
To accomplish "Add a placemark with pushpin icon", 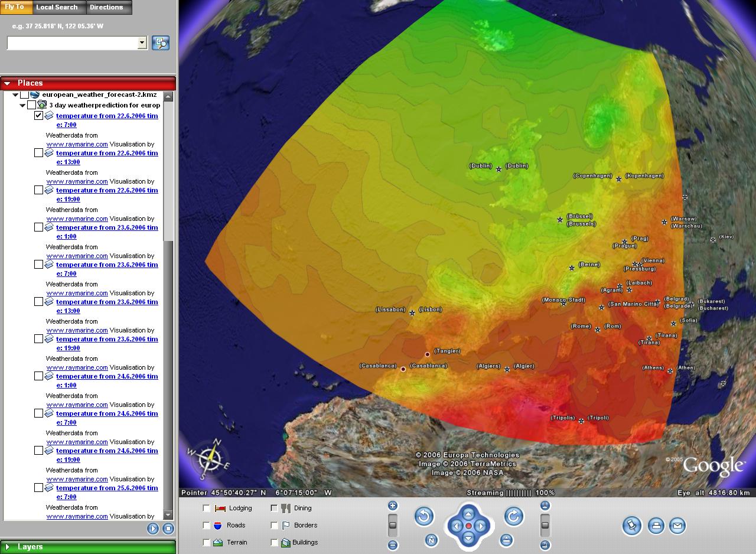I will pyautogui.click(x=631, y=525).
